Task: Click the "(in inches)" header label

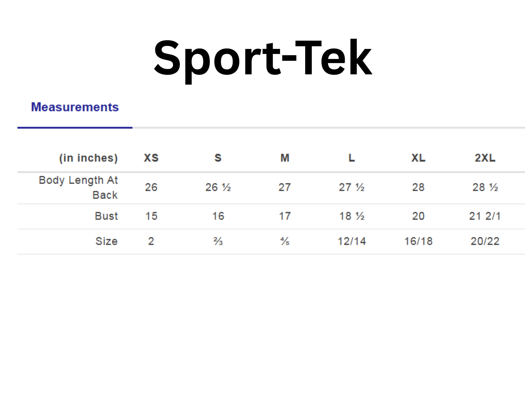Action: [88, 158]
